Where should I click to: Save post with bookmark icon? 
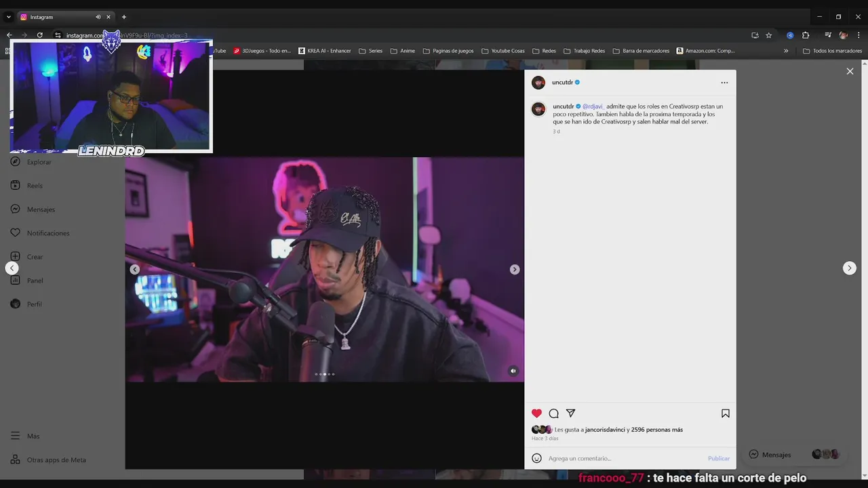[725, 413]
